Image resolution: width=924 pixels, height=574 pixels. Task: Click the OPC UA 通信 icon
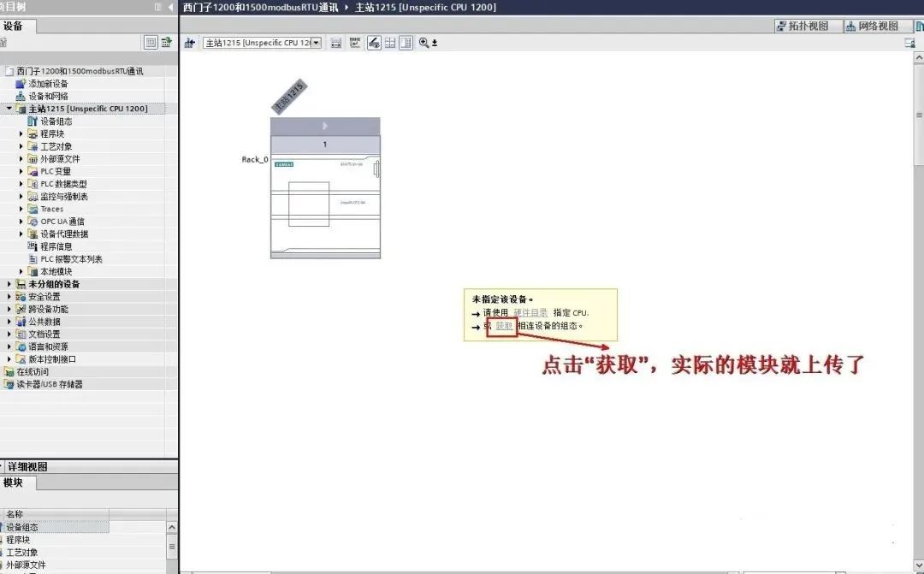[x=33, y=222]
